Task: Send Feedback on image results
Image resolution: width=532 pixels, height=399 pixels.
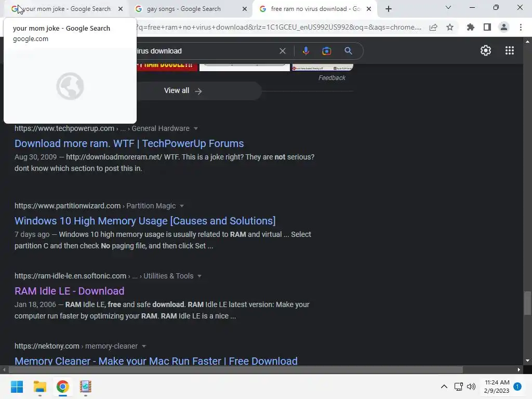Action: tap(332, 78)
